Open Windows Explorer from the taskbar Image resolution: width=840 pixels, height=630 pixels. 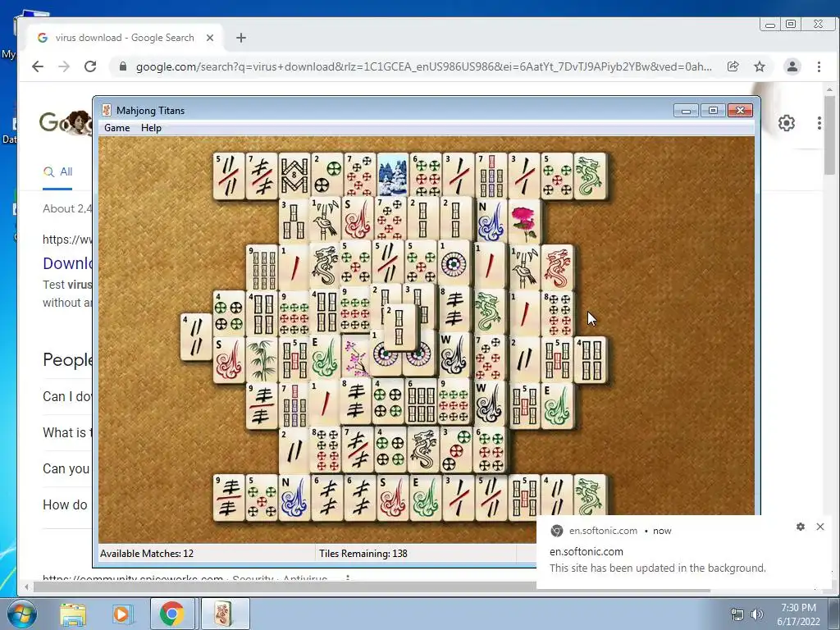pyautogui.click(x=73, y=614)
